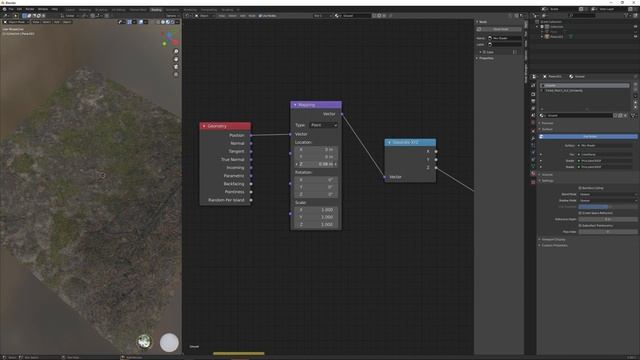
Task: Open the node editor Object type dropdown
Action: (204, 16)
